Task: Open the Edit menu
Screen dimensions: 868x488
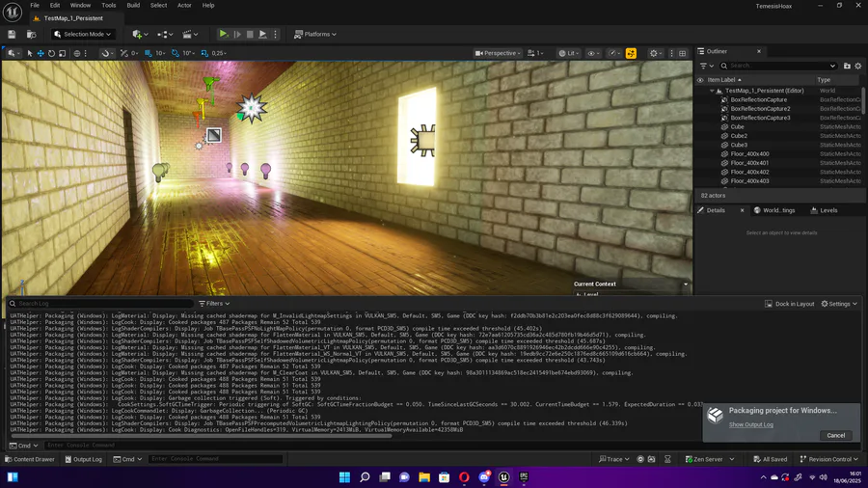Action: (x=55, y=5)
